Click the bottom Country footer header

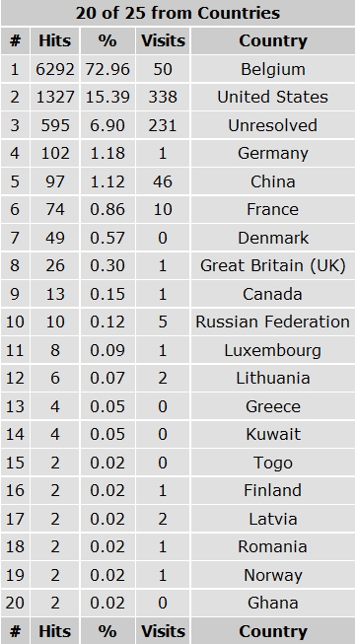tap(272, 631)
